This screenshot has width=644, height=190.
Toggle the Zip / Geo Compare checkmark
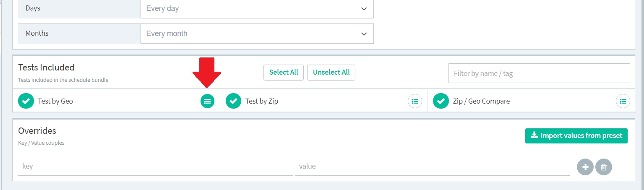441,101
